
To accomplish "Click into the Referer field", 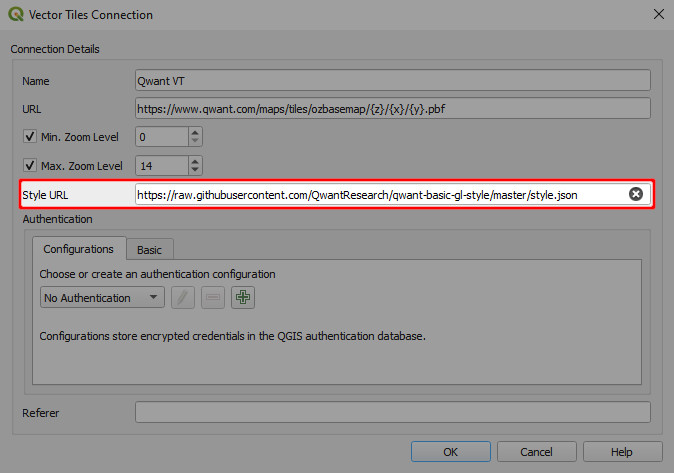I will tap(392, 412).
